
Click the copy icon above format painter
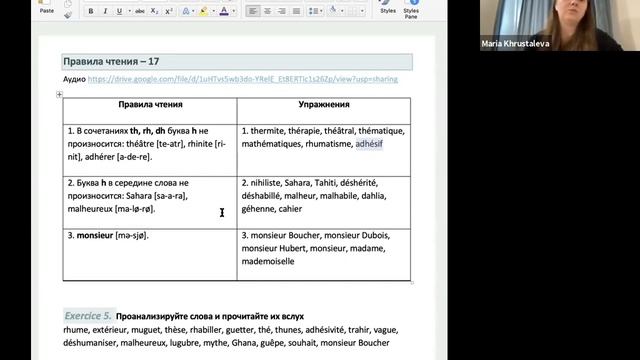coord(68,4)
